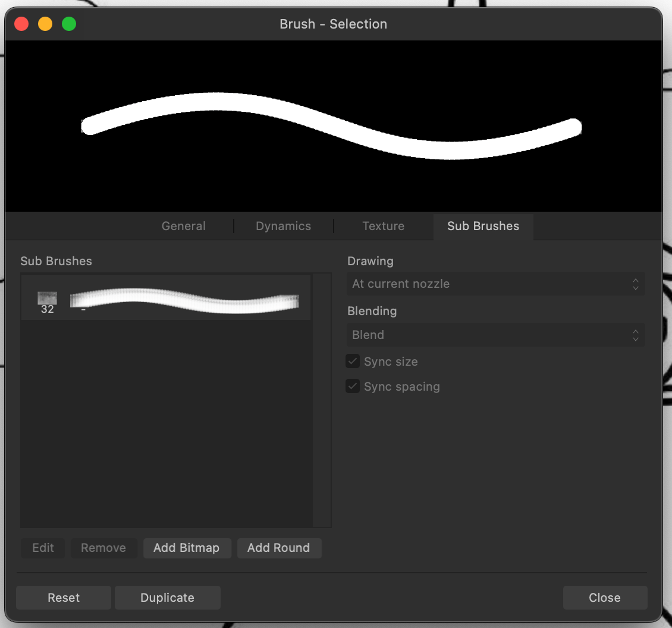Duplicate the current brush
Image resolution: width=672 pixels, height=628 pixels.
pos(168,598)
